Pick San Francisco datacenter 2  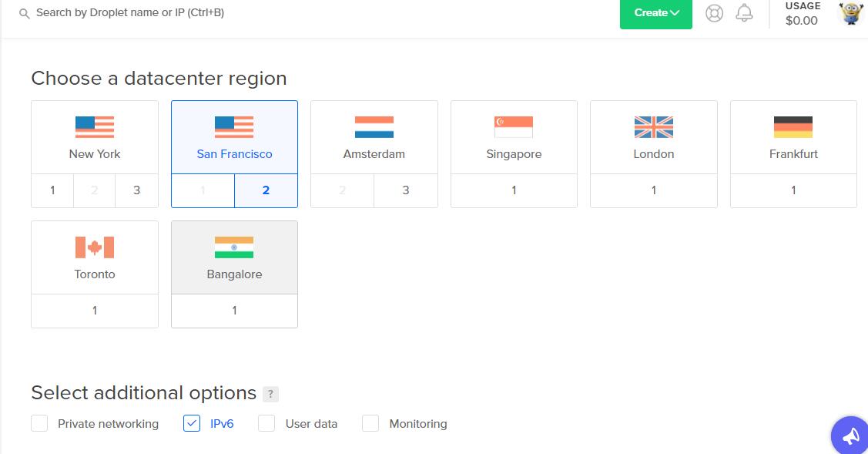pos(266,190)
